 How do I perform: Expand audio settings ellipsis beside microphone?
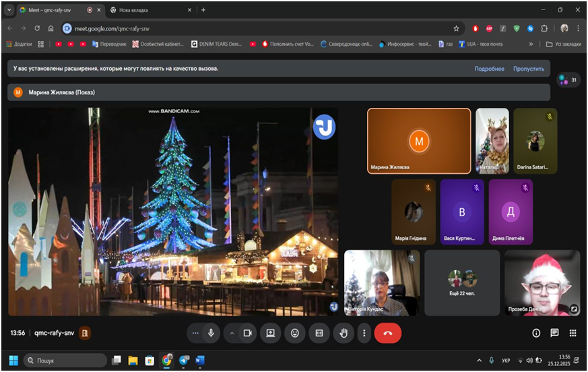click(x=195, y=333)
